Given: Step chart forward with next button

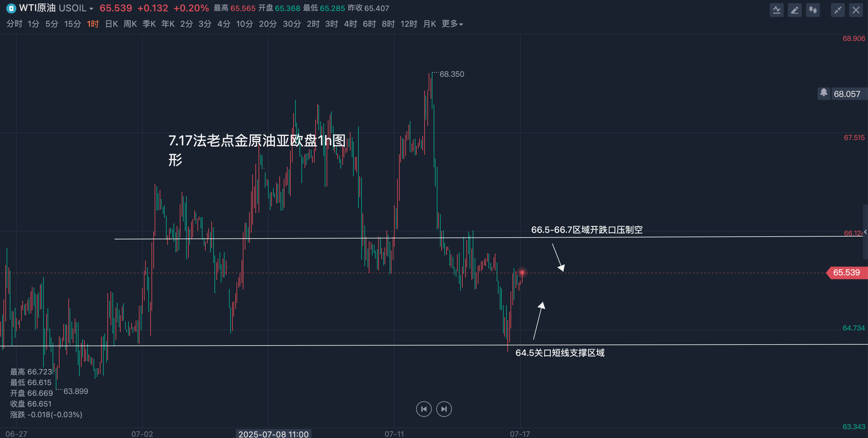Looking at the screenshot, I should 444,409.
